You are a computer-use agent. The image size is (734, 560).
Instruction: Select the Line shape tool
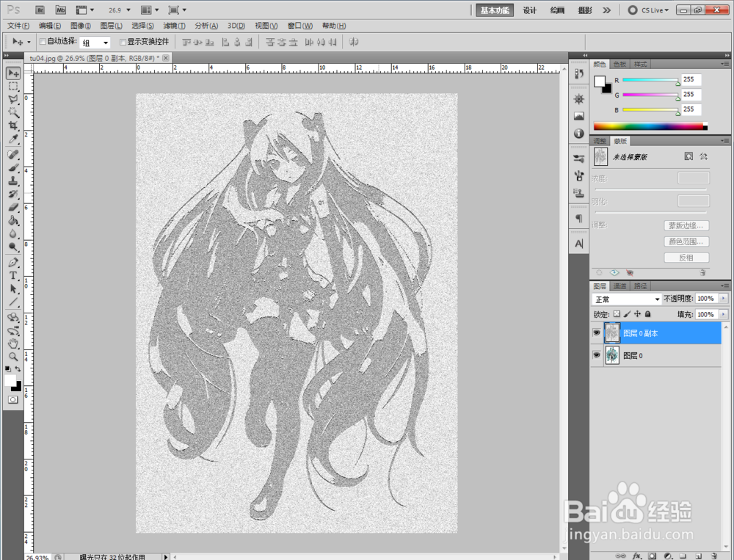pyautogui.click(x=13, y=302)
